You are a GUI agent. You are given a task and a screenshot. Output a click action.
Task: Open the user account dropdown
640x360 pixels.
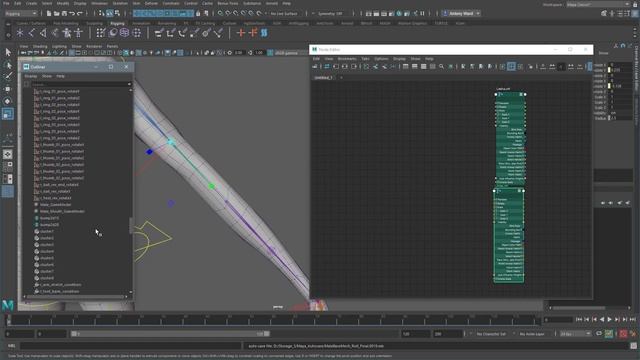461,13
